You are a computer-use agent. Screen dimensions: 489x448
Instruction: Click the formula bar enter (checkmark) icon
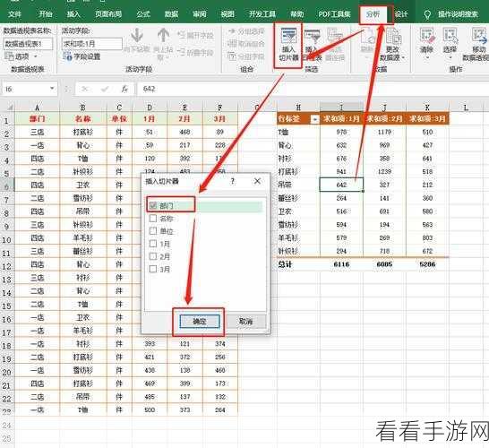(x=105, y=90)
